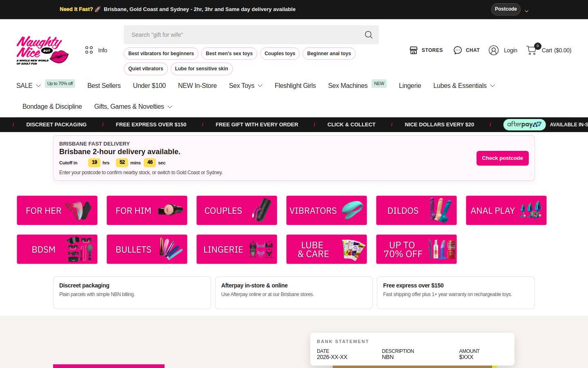Open the BDSM category tile
This screenshot has width=588, height=368.
pyautogui.click(x=57, y=249)
